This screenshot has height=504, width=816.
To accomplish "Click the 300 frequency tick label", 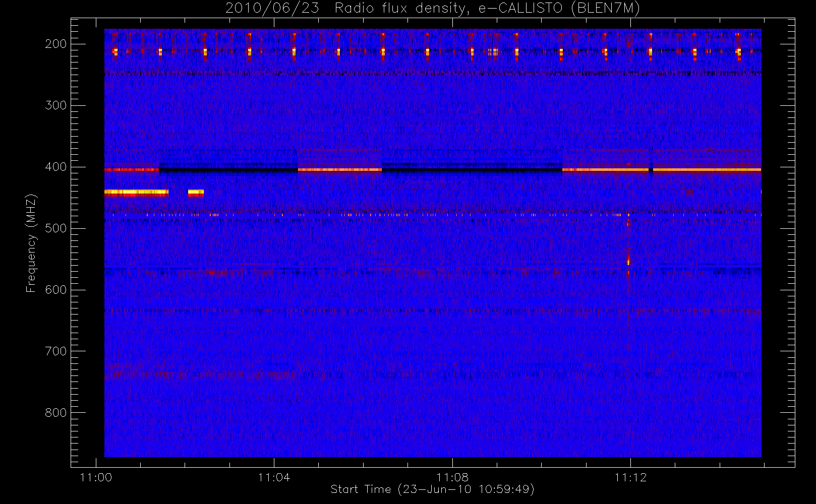I will 56,105.
